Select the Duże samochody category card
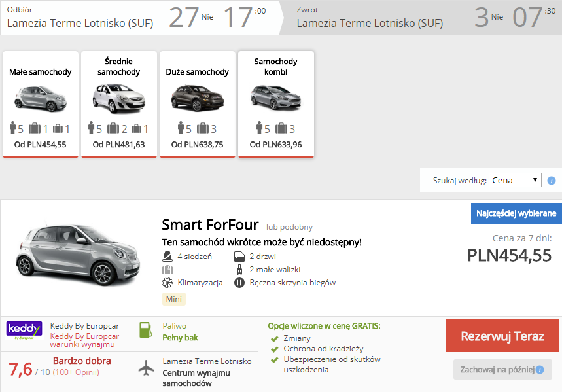The height and width of the screenshot is (392, 562). click(198, 104)
